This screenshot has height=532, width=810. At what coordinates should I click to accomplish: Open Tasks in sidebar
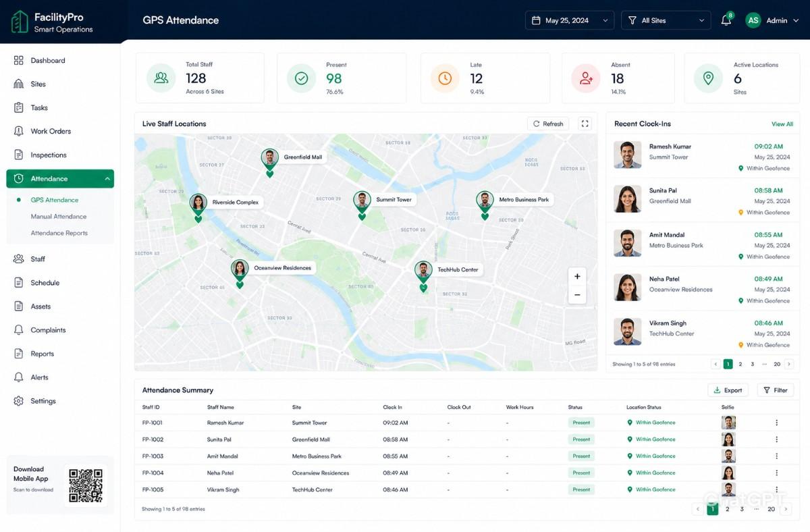pos(39,108)
